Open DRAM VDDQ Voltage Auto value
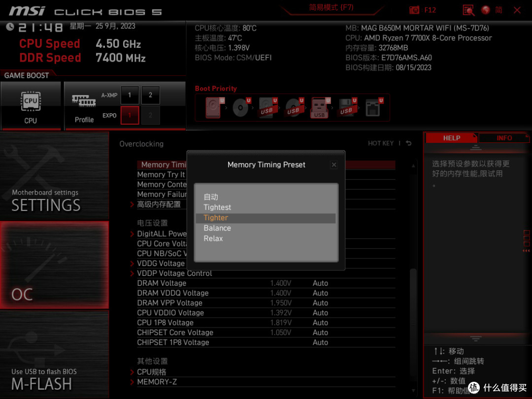The width and height of the screenshot is (532, 399). point(320,293)
